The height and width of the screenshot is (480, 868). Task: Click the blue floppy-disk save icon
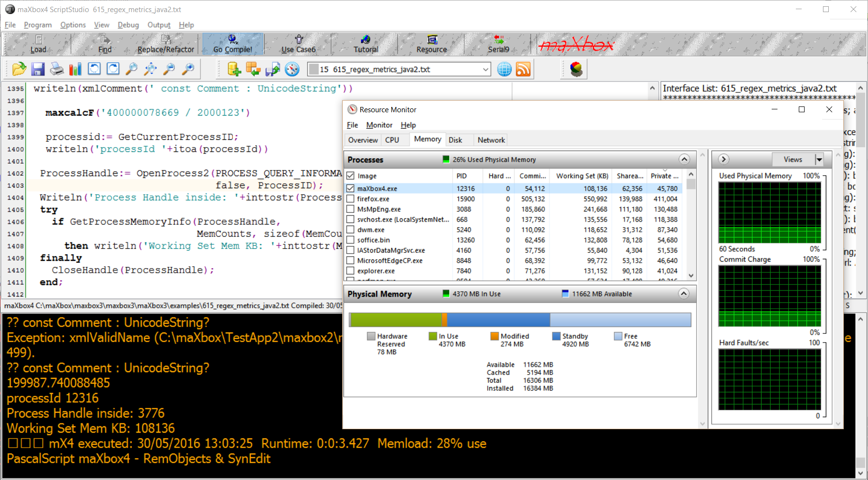point(38,69)
